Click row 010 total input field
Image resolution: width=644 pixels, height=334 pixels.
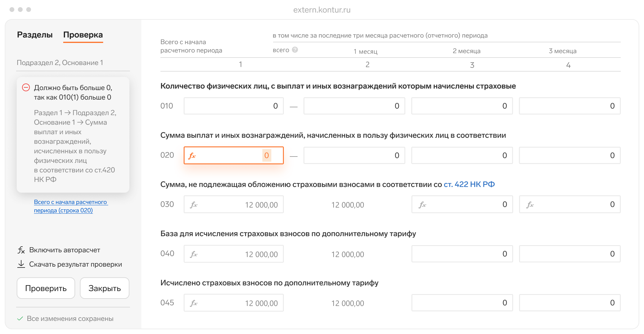(x=233, y=106)
